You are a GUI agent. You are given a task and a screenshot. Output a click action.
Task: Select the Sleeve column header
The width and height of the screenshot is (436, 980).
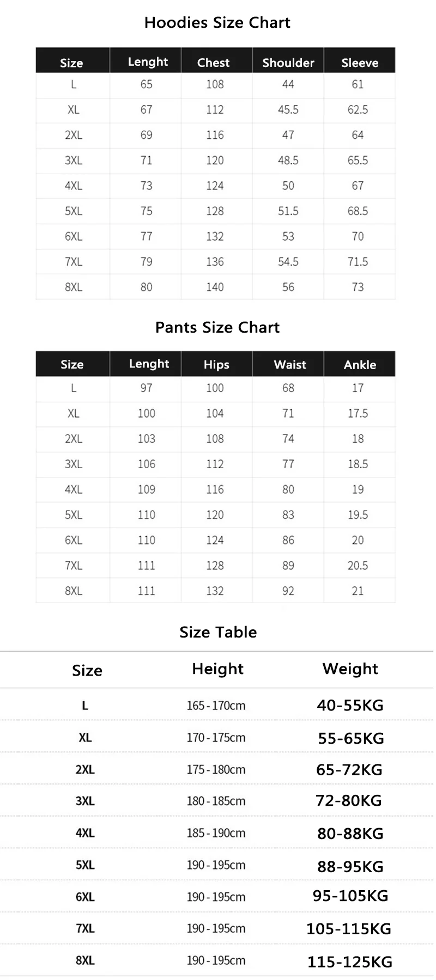pyautogui.click(x=360, y=63)
